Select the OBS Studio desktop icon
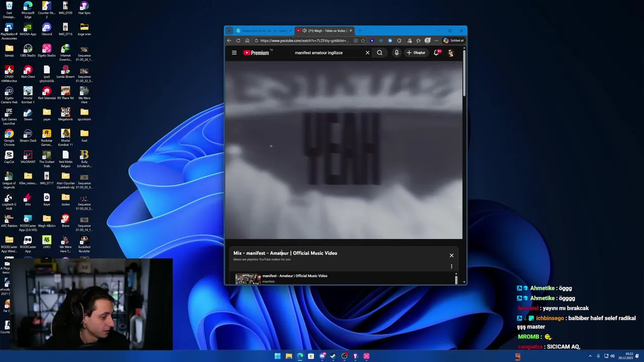The image size is (644, 362). (28, 51)
